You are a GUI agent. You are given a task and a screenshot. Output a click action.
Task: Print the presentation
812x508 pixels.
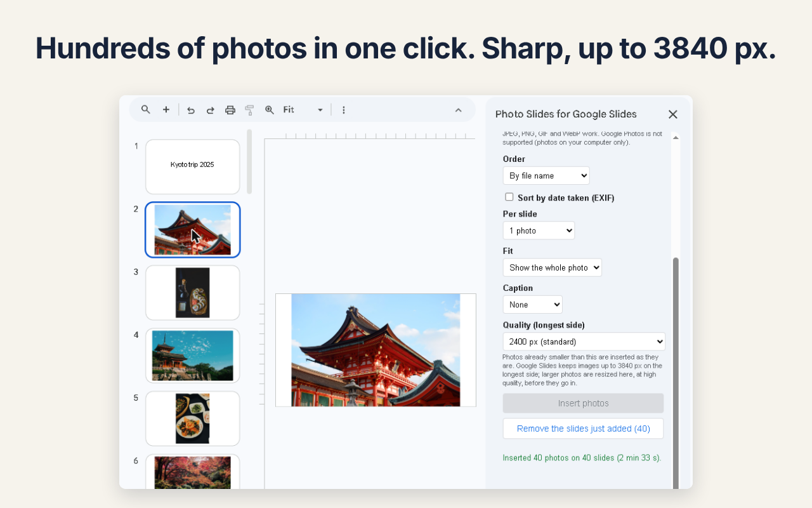230,110
